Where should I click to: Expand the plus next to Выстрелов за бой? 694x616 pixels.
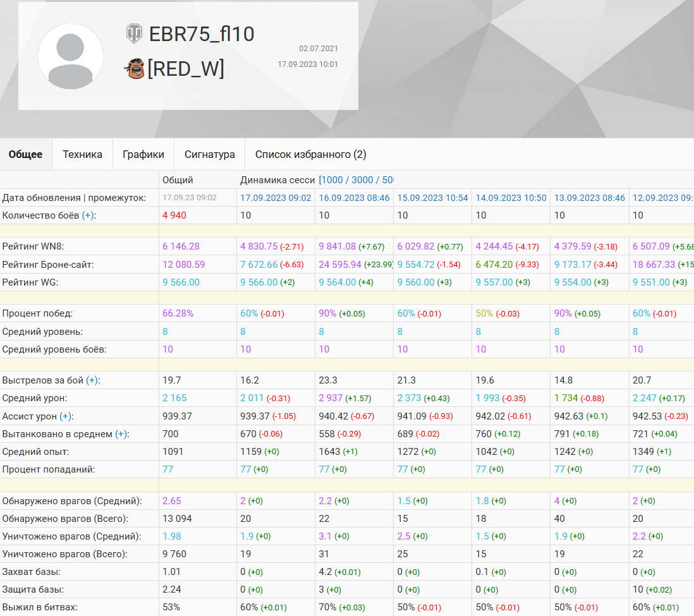92,380
